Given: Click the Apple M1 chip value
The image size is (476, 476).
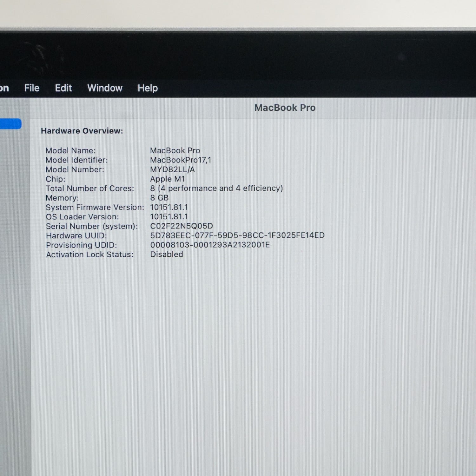Looking at the screenshot, I should coord(167,179).
